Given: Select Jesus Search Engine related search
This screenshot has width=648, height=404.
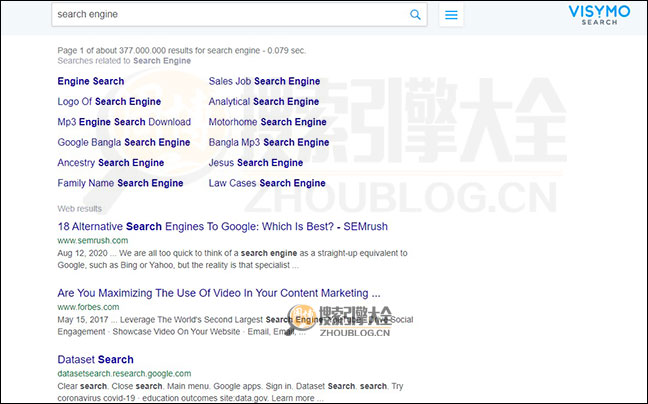Looking at the screenshot, I should pos(256,163).
